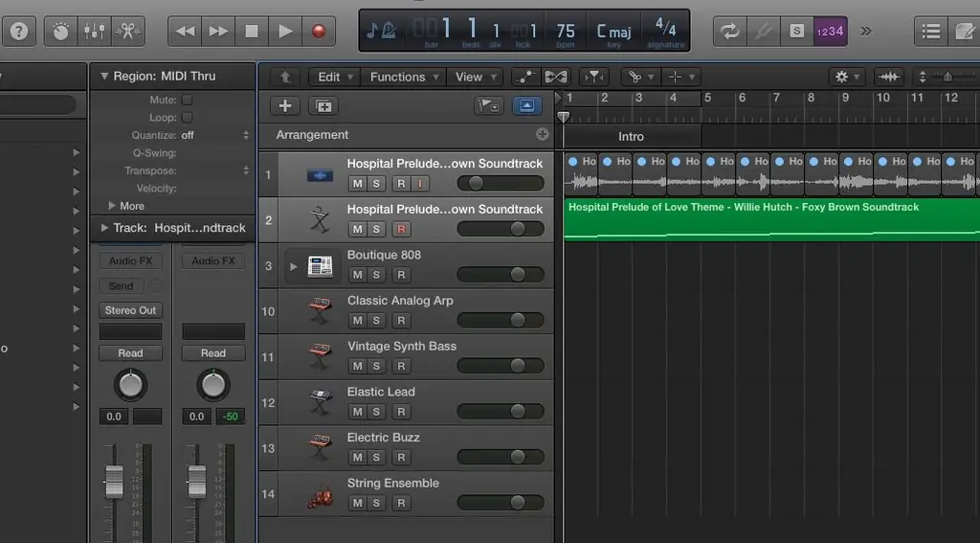Click the Fast Forward transport button
This screenshot has width=980, height=543.
[x=218, y=32]
